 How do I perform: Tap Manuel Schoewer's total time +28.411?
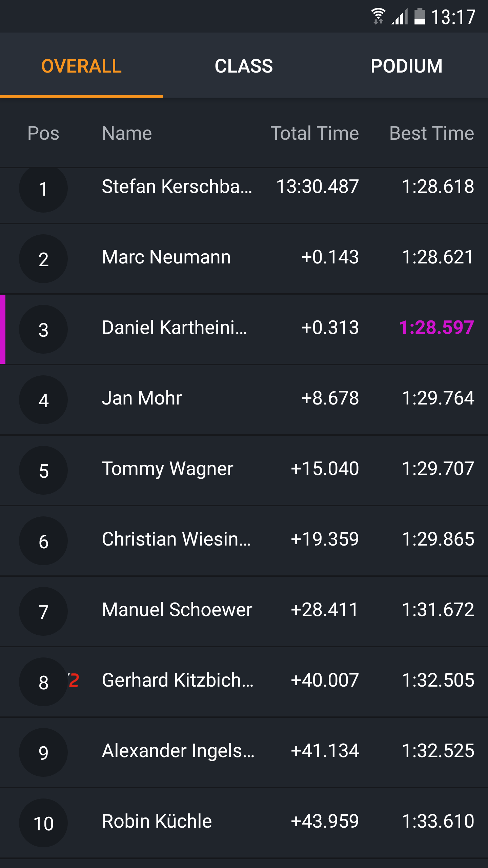[324, 610]
